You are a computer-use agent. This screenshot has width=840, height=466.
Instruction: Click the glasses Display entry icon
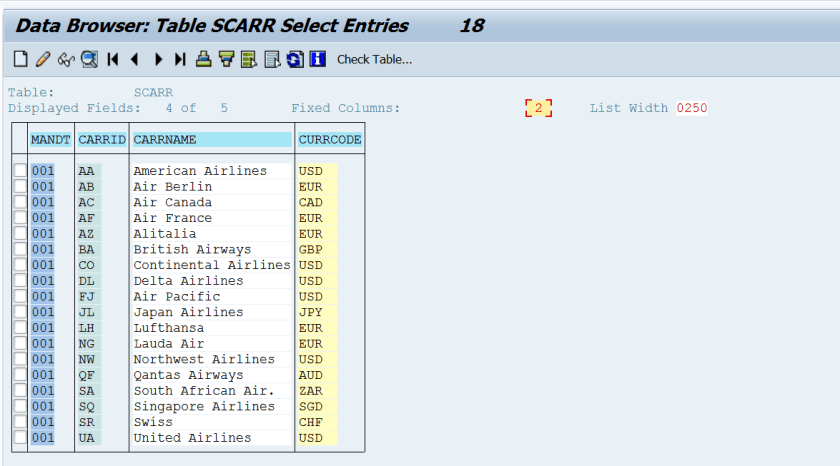pos(66,59)
